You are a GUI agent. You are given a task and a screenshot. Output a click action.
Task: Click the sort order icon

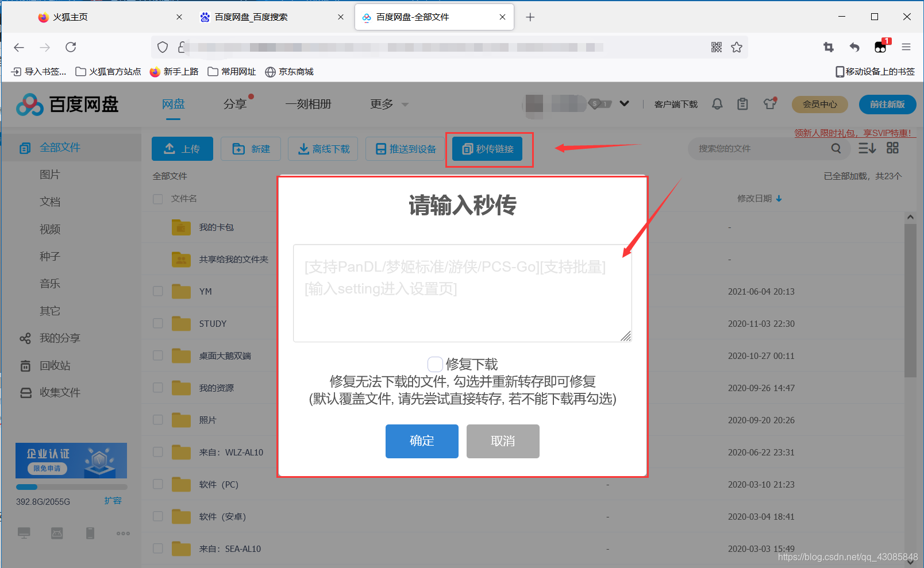[867, 148]
